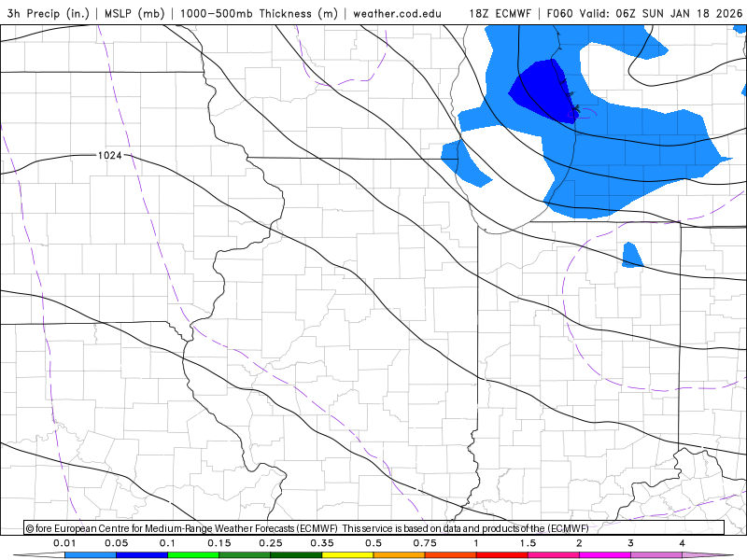
Task: Click the small isolated light blue precipitation patch
Action: pyautogui.click(x=632, y=256)
